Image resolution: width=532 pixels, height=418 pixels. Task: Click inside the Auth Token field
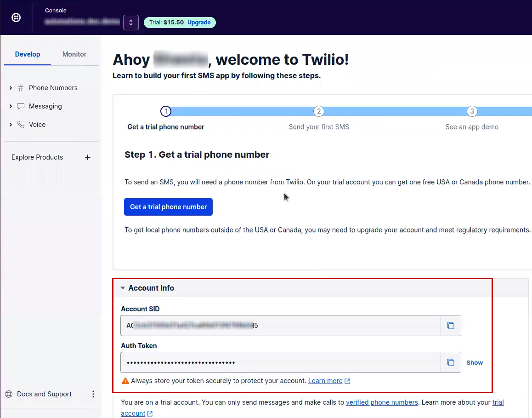(280, 362)
